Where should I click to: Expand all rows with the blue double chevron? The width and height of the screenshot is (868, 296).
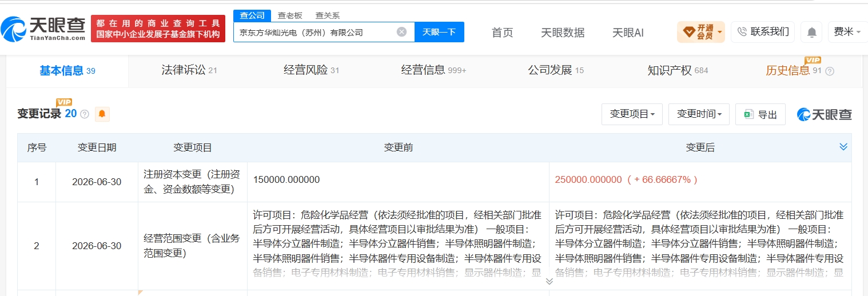(x=843, y=147)
